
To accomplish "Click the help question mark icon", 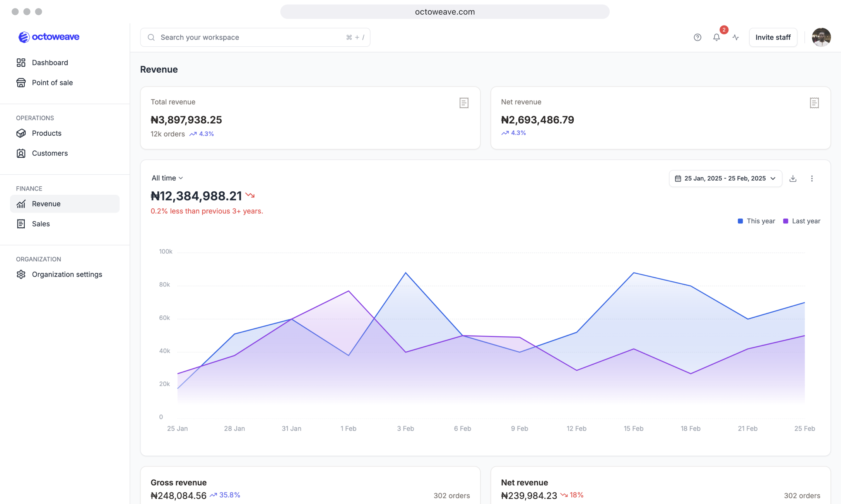I will pos(697,37).
